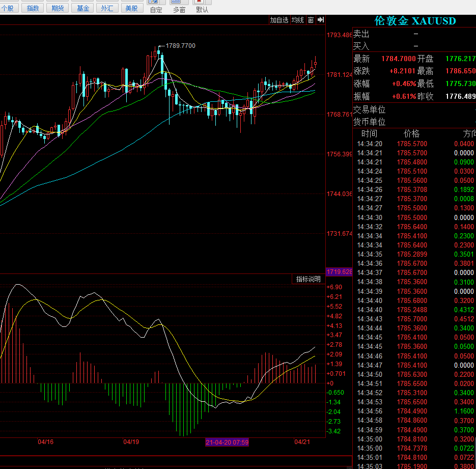Click the 1789.7700 peak price label

[180, 46]
